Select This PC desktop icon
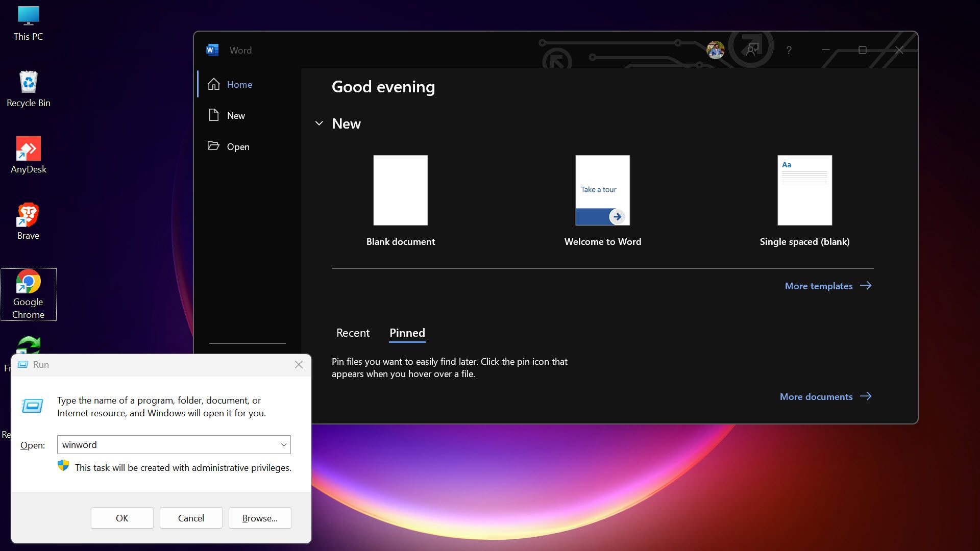This screenshot has width=980, height=551. pos(29,23)
